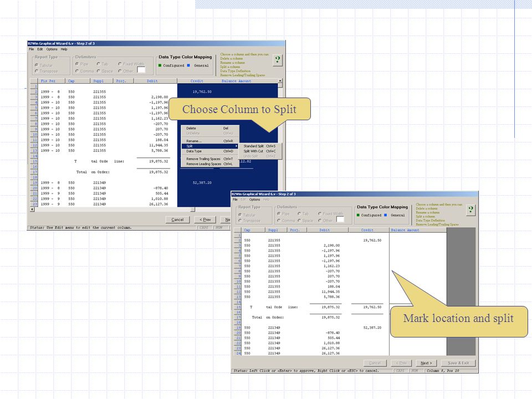The image size is (532, 399).
Task: Choose Standard Split in the submenu
Action: pyautogui.click(x=259, y=146)
